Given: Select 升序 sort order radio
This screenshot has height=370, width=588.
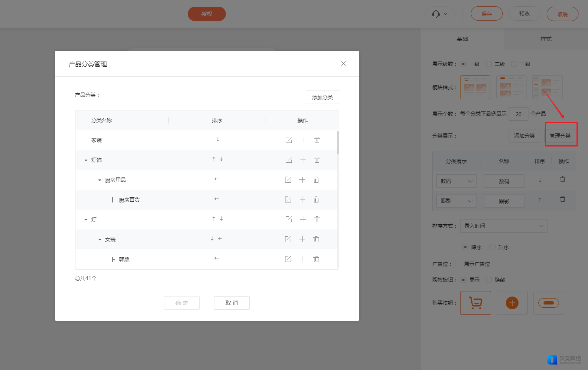Looking at the screenshot, I should pyautogui.click(x=492, y=247).
